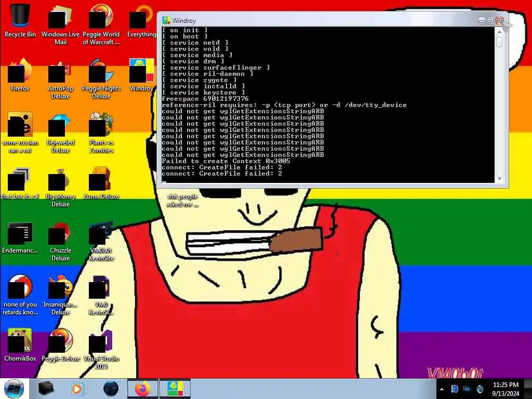Show hidden system tray icons
This screenshot has height=399, width=532.
442,389
